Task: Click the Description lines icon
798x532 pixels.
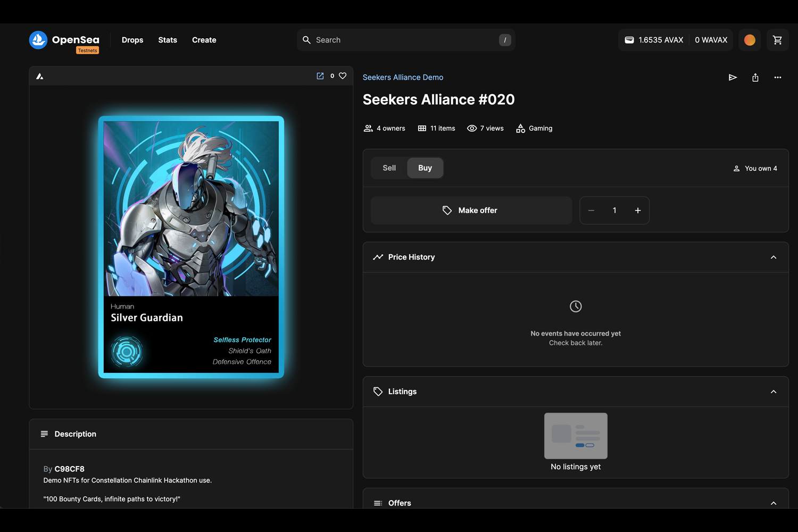Action: [x=45, y=434]
